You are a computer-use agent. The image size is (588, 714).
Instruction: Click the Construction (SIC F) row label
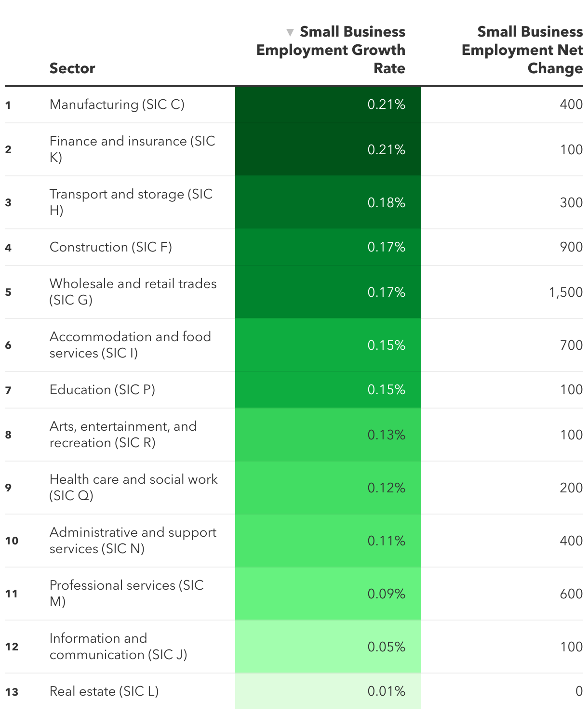coord(111,247)
